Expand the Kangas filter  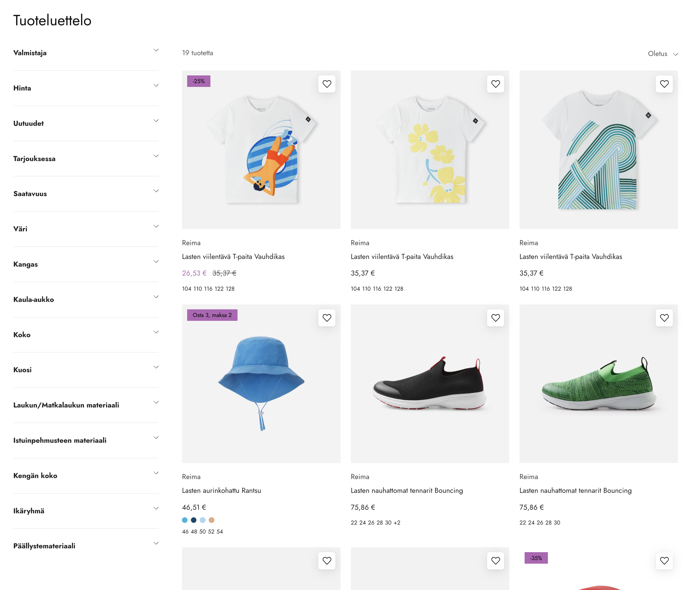coord(86,264)
